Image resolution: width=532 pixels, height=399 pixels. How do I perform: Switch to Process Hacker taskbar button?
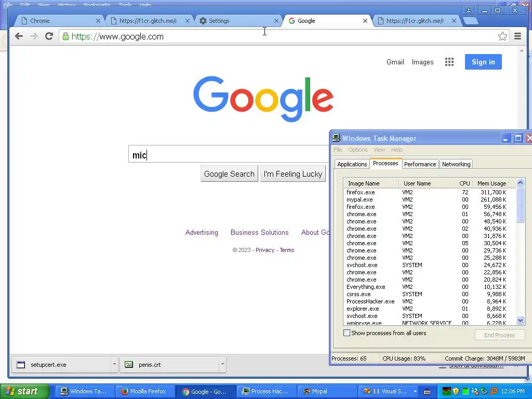tap(265, 391)
